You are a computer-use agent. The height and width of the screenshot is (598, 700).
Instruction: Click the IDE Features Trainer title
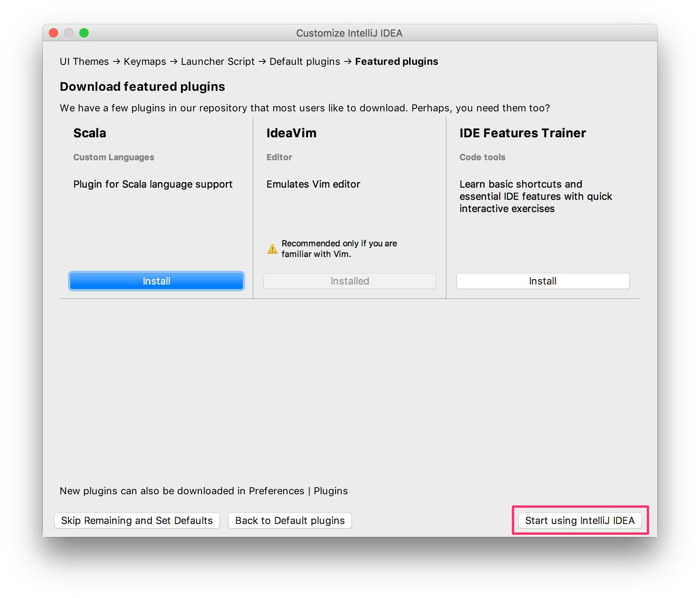coord(523,133)
